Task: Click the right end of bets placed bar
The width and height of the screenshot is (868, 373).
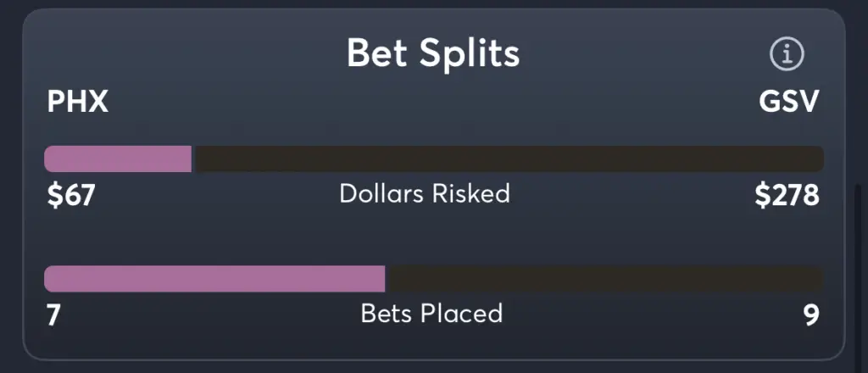Action: (x=820, y=279)
